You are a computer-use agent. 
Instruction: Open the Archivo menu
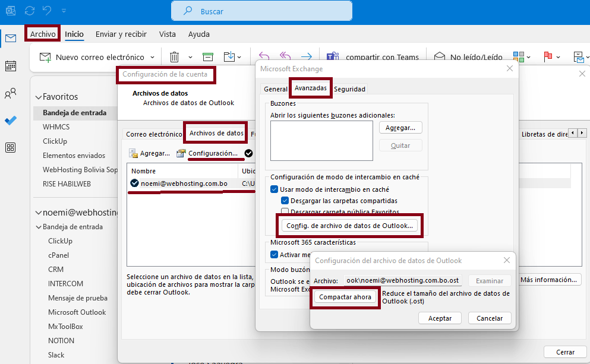(43, 34)
